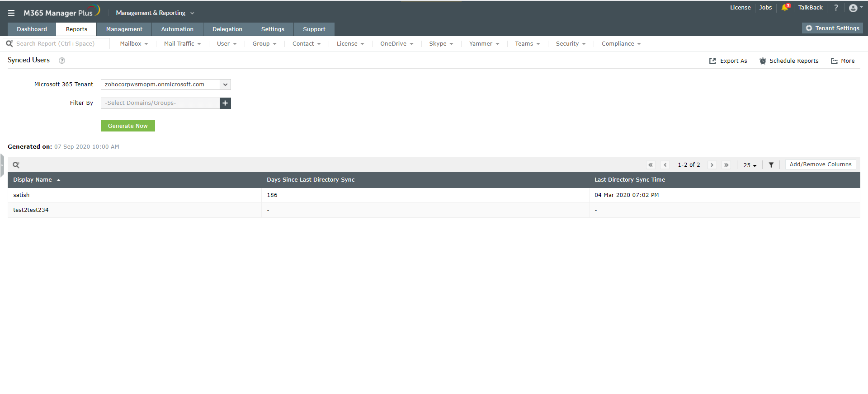Click the generated timestamp 07 Sep 2020
Viewport: 868px width, 394px height.
click(x=87, y=147)
